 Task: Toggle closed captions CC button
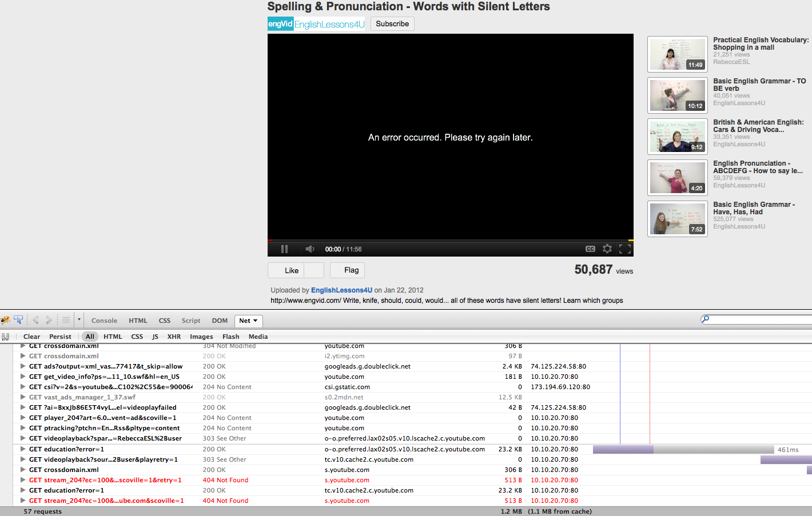point(590,249)
